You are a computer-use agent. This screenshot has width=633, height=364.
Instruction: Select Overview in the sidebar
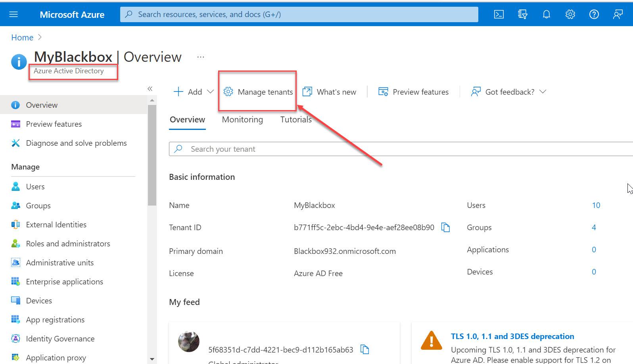[x=74, y=105]
